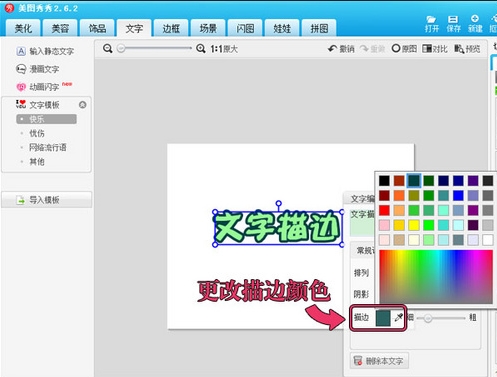497x377 pixels.
Task: Click the 预览 preview button
Action: pos(467,49)
